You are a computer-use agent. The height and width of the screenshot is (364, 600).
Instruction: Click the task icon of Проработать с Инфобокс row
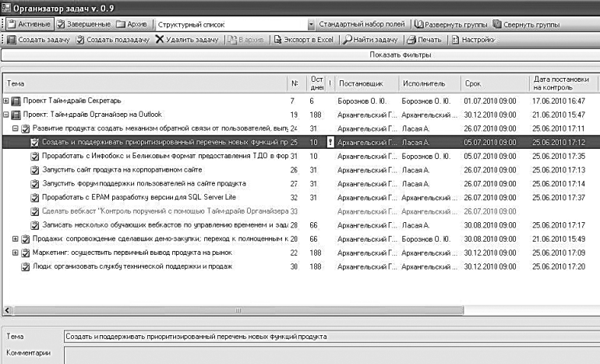pos(34,156)
